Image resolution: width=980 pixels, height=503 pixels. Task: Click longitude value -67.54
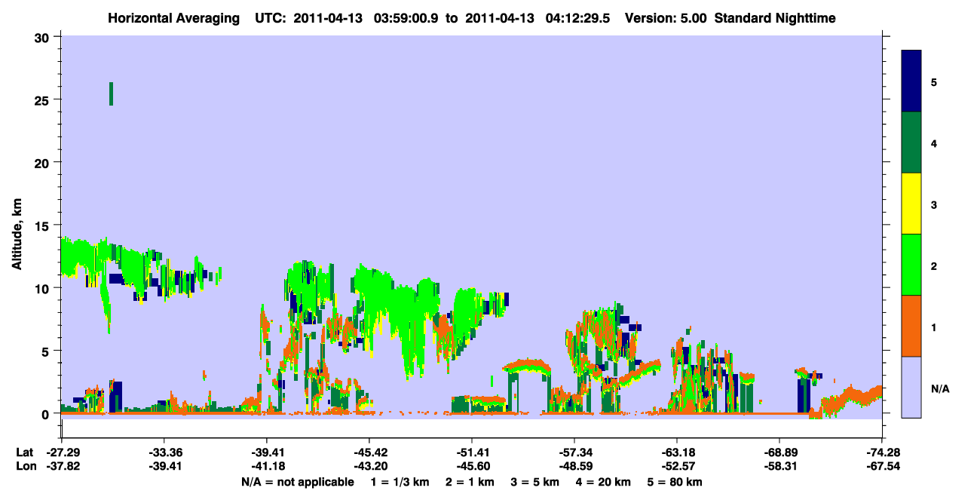click(x=881, y=466)
